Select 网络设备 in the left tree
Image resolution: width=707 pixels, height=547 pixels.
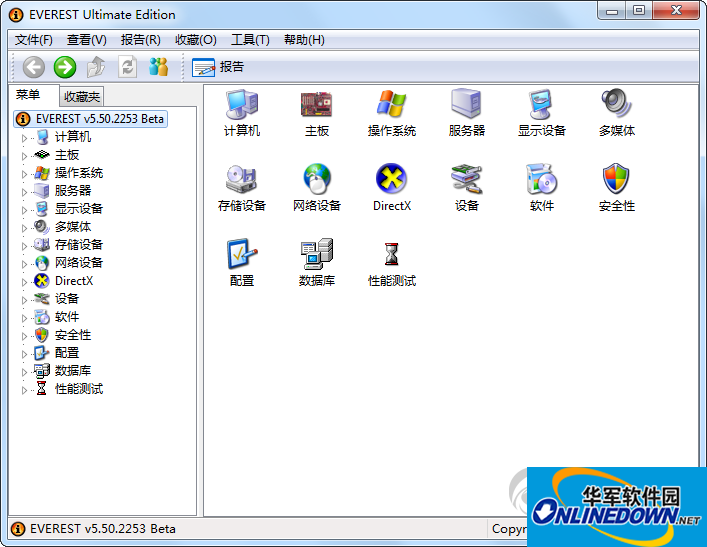click(x=79, y=263)
